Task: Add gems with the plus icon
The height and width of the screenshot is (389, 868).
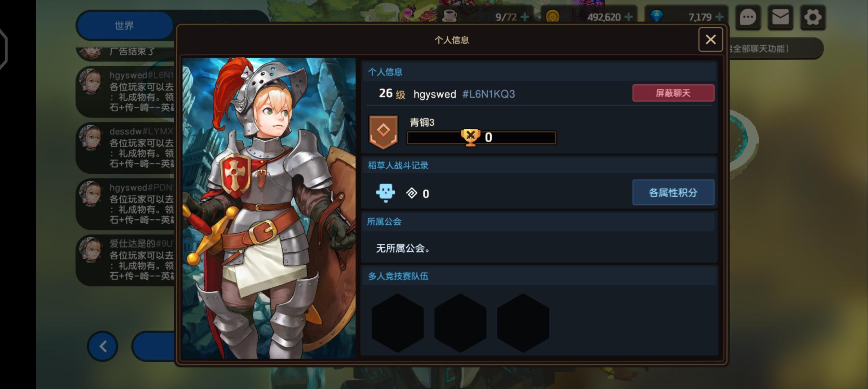Action: coord(719,17)
